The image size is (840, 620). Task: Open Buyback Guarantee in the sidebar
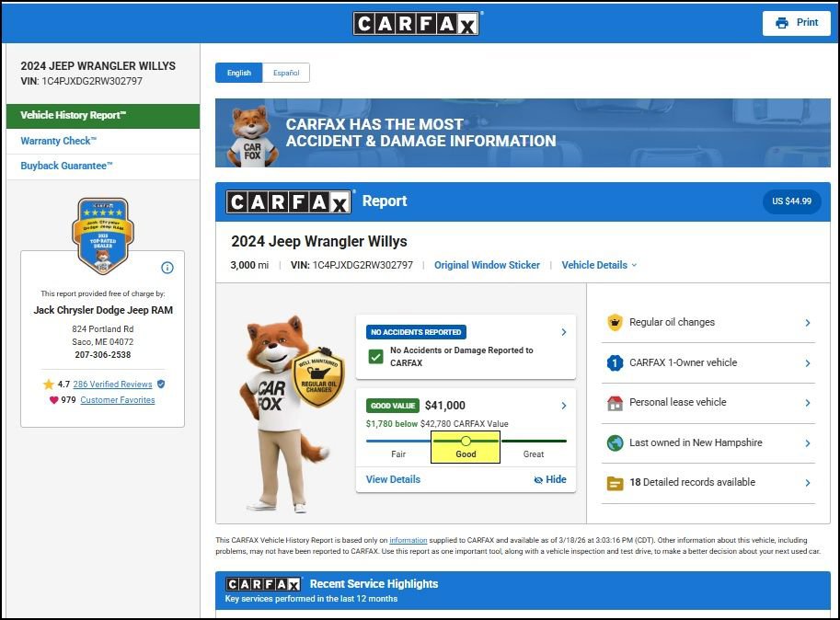click(66, 166)
